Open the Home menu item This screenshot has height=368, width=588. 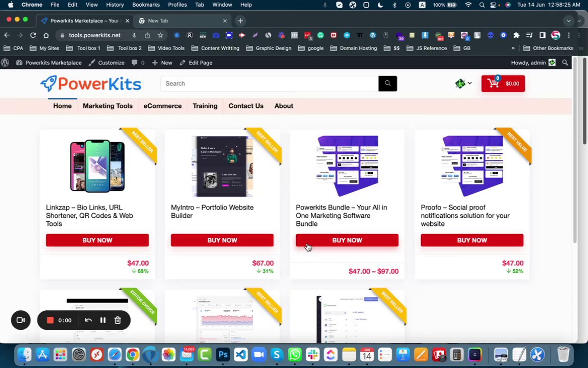tap(62, 106)
